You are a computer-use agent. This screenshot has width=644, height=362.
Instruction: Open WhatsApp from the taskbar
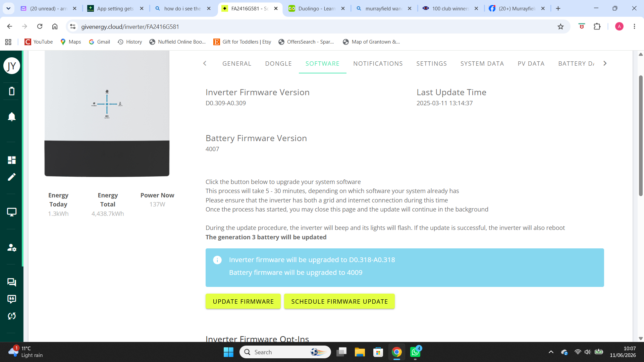click(415, 352)
